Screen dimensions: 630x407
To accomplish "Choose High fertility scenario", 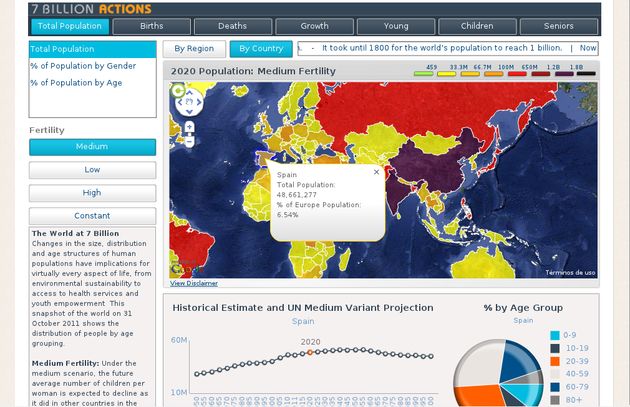I will coord(92,193).
